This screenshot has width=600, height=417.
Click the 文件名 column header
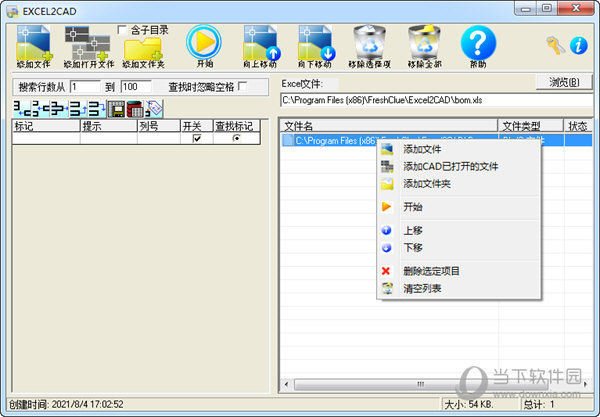click(x=389, y=126)
